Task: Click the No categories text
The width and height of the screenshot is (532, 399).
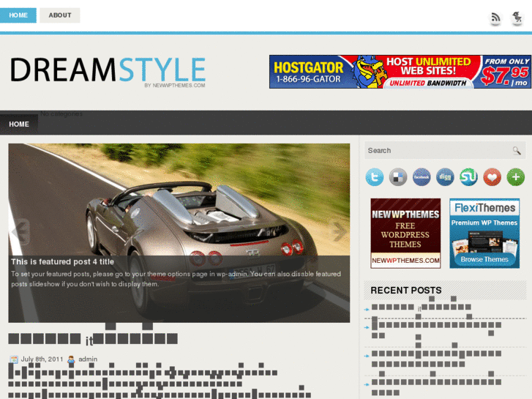Action: click(x=61, y=113)
